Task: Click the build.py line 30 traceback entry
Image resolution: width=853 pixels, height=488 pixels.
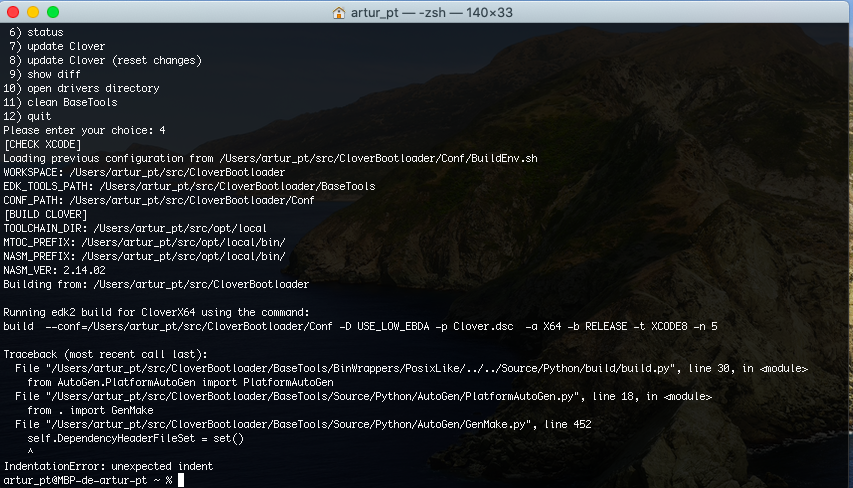Action: 411,368
